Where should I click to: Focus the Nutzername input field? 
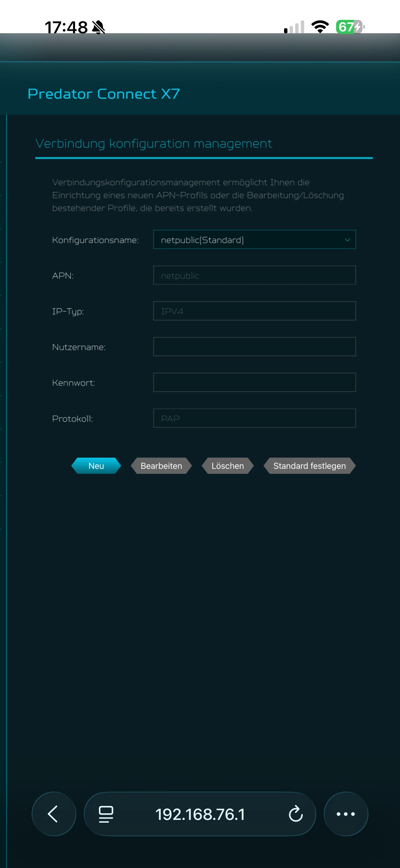coord(254,347)
